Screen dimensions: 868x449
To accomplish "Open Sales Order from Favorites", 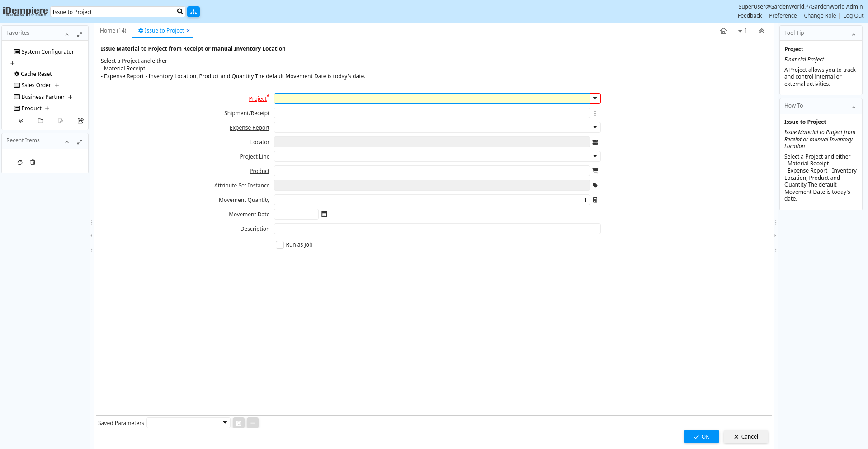I will coord(36,85).
